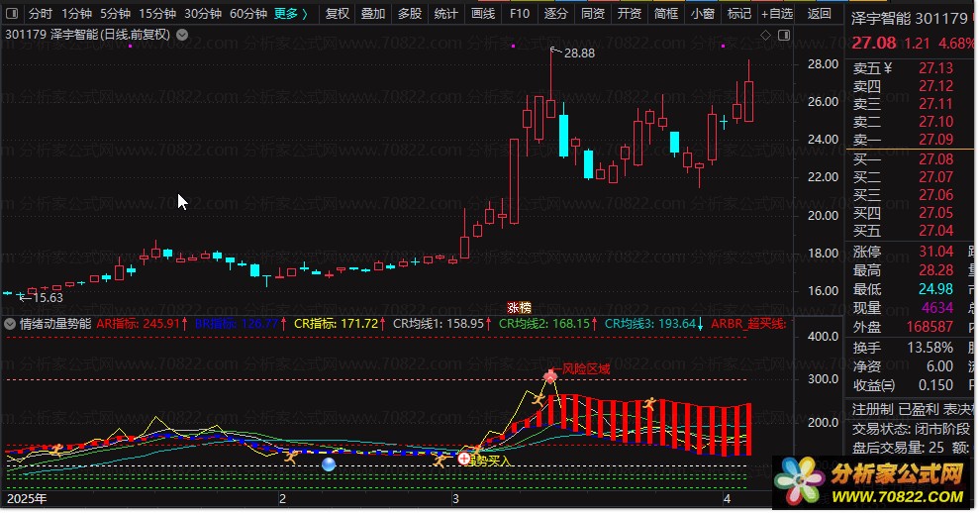Click the 28.88 high price flag
This screenshot has height=513, width=980.
[x=578, y=52]
